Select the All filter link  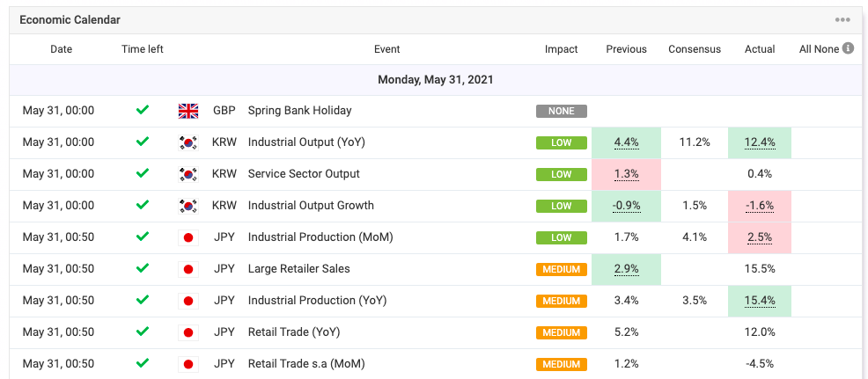pyautogui.click(x=805, y=49)
